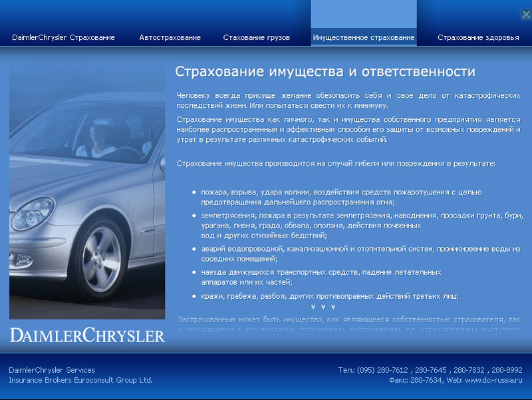Open the Имущественное страхование tab

(x=364, y=38)
